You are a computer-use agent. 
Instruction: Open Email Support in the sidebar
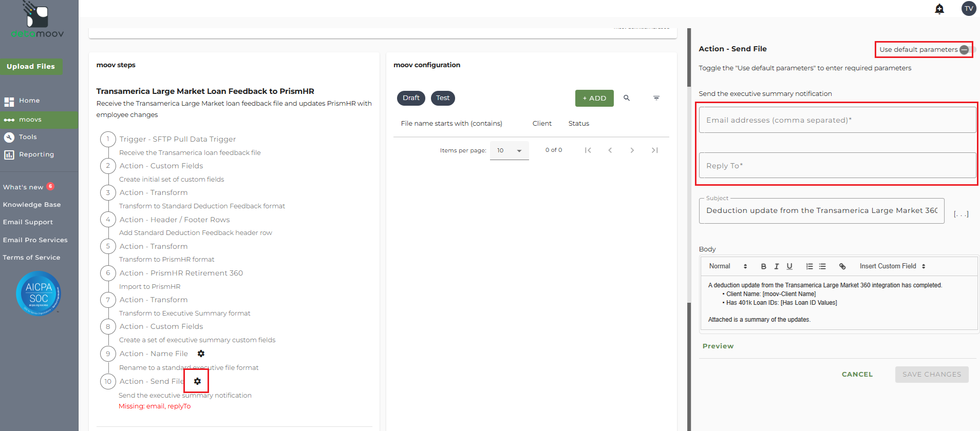pos(28,222)
